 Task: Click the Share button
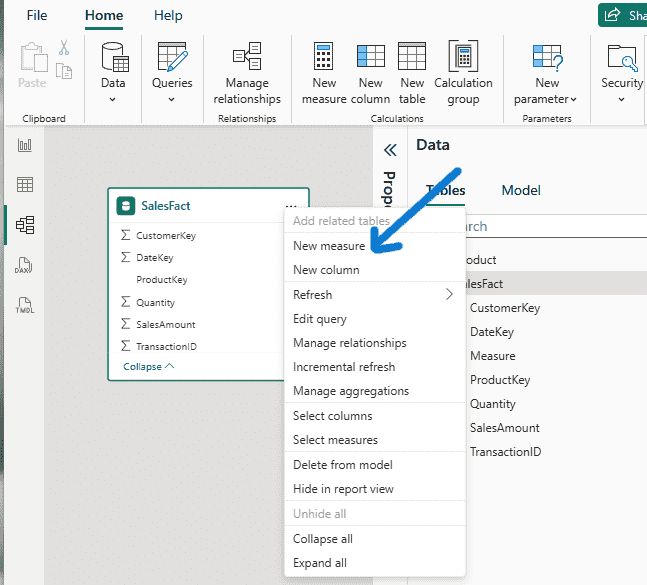point(623,16)
